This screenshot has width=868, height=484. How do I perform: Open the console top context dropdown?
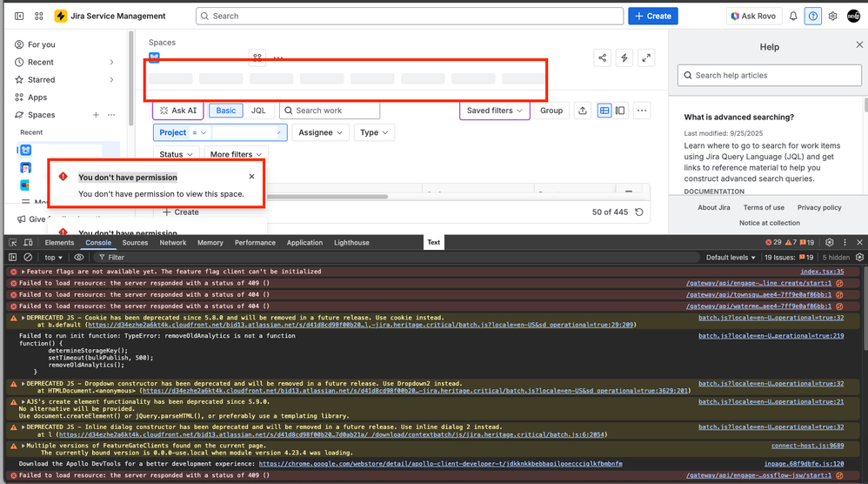coord(54,258)
